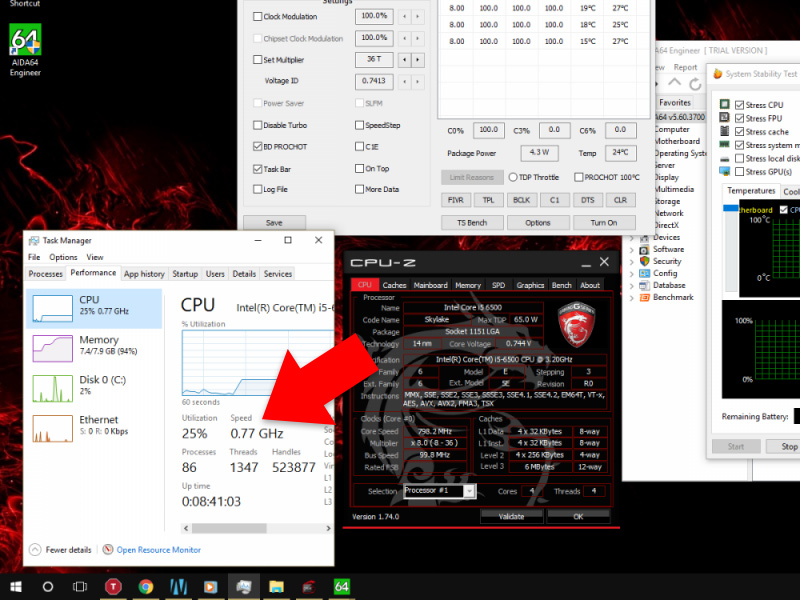The image size is (800, 600).
Task: Switch to Mainboard tab in CPU-Z
Action: coord(431,285)
